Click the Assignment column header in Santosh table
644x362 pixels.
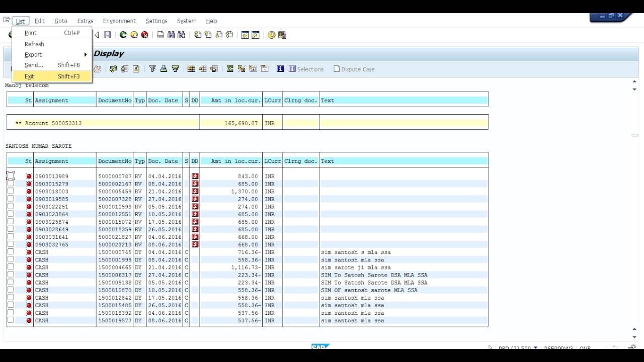65,161
